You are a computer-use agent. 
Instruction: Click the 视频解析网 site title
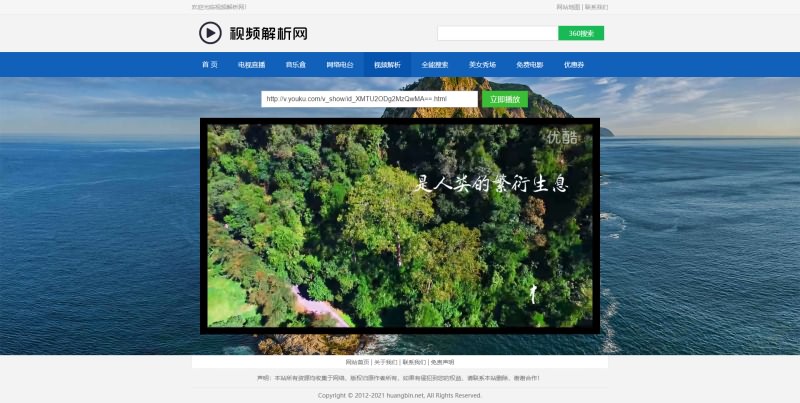[x=268, y=34]
